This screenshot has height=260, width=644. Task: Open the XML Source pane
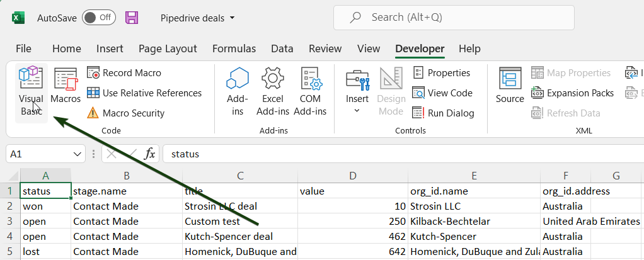(510, 86)
